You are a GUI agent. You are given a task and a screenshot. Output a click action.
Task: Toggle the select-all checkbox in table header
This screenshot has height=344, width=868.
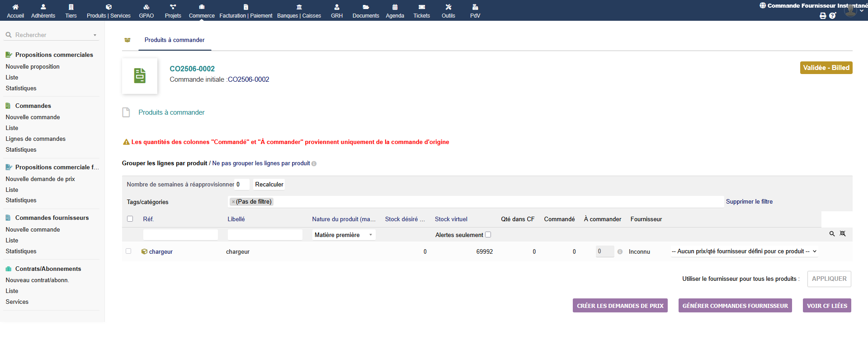click(x=130, y=219)
